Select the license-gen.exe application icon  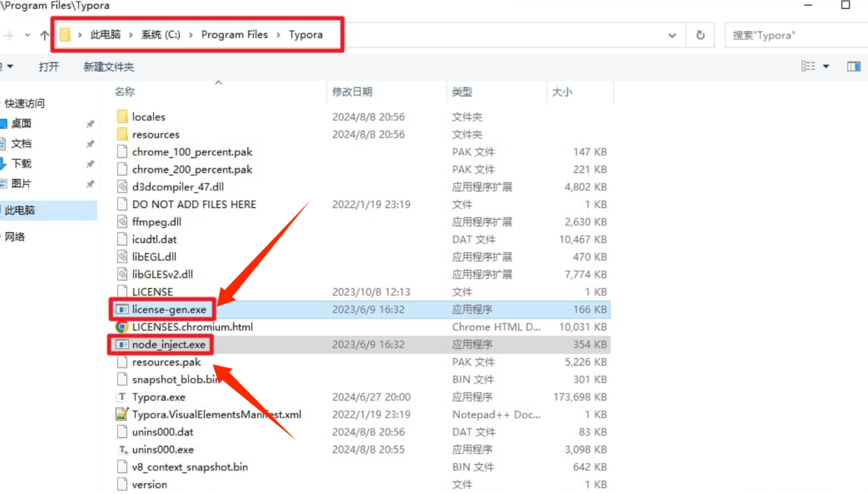[x=121, y=309]
